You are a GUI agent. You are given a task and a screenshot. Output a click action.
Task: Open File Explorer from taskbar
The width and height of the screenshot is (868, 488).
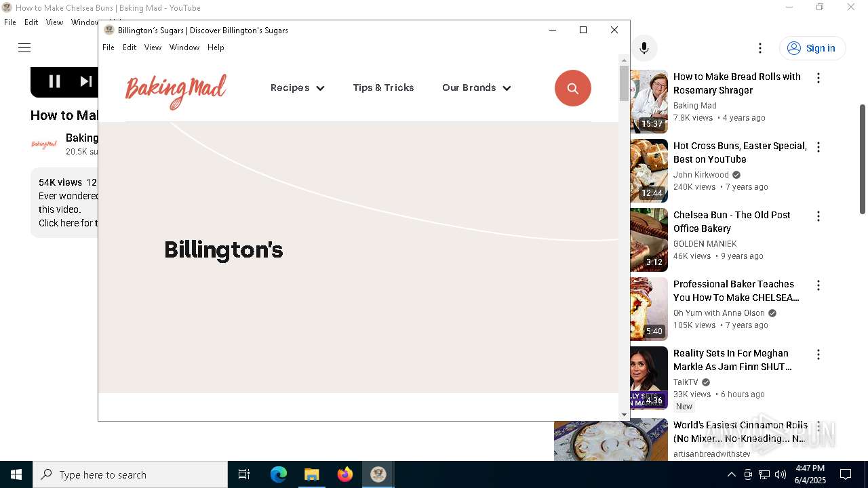click(312, 474)
